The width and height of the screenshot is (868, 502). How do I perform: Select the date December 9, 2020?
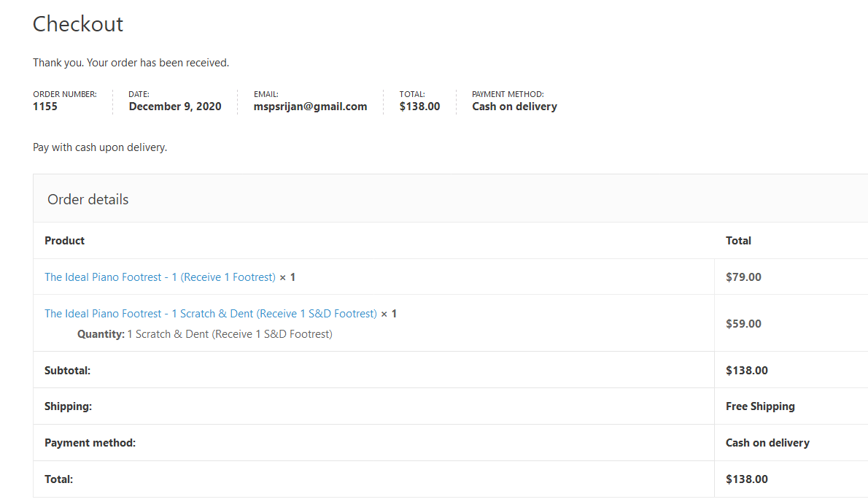175,107
